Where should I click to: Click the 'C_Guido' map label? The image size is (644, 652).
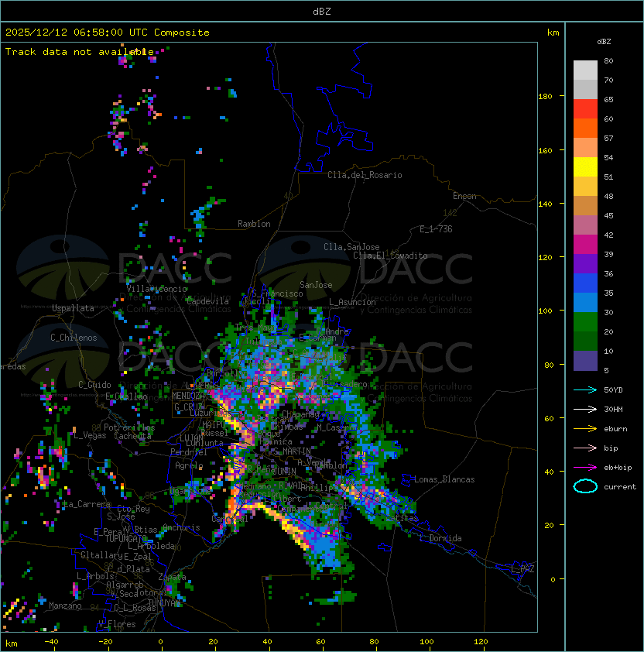94,385
